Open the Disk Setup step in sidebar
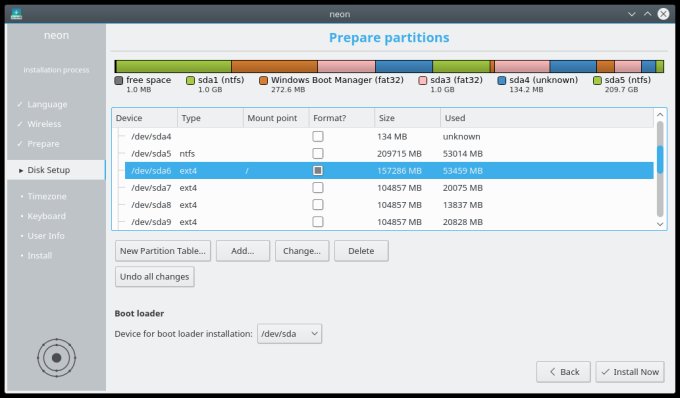 56,170
